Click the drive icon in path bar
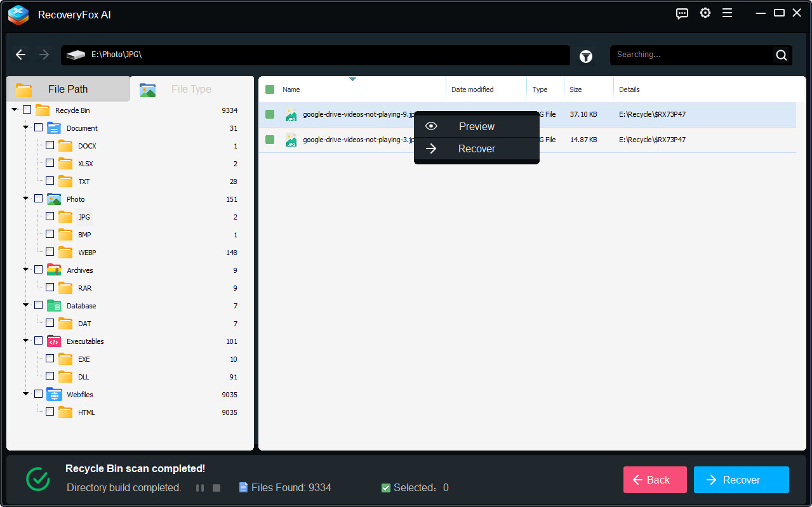The image size is (812, 507). pyautogui.click(x=76, y=55)
